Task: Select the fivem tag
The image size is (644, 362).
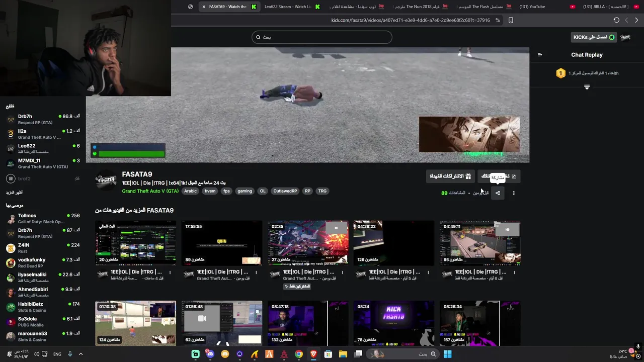Action: pos(210,191)
